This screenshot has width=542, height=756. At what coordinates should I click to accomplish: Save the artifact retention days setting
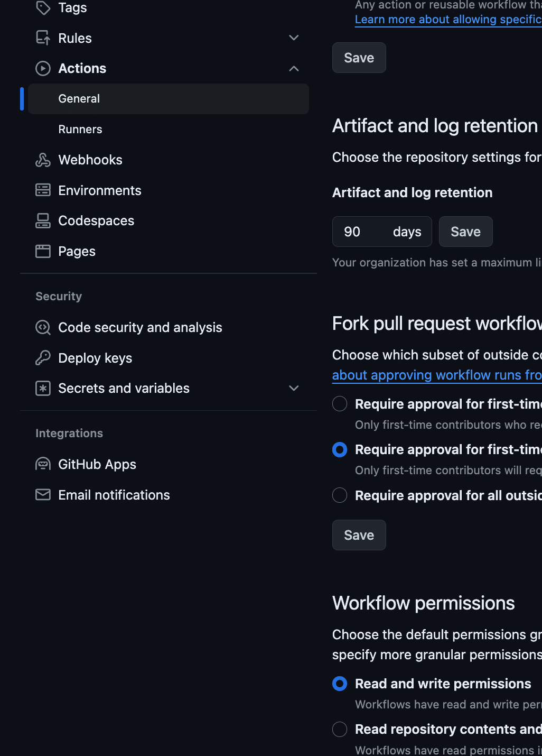465,232
